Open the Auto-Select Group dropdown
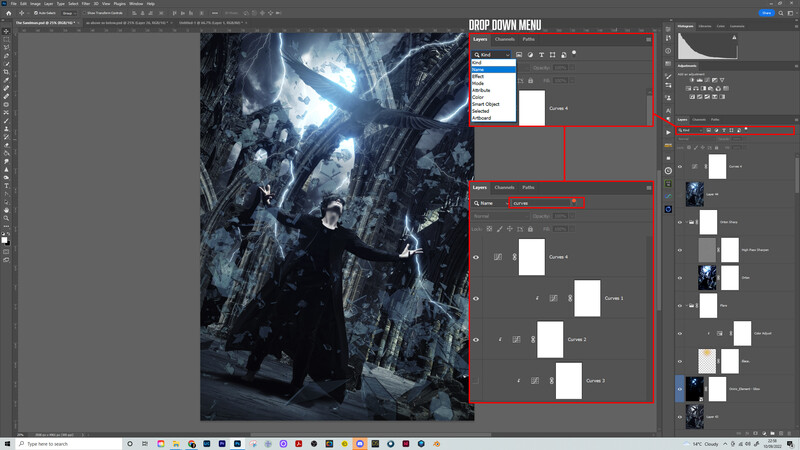 (67, 13)
